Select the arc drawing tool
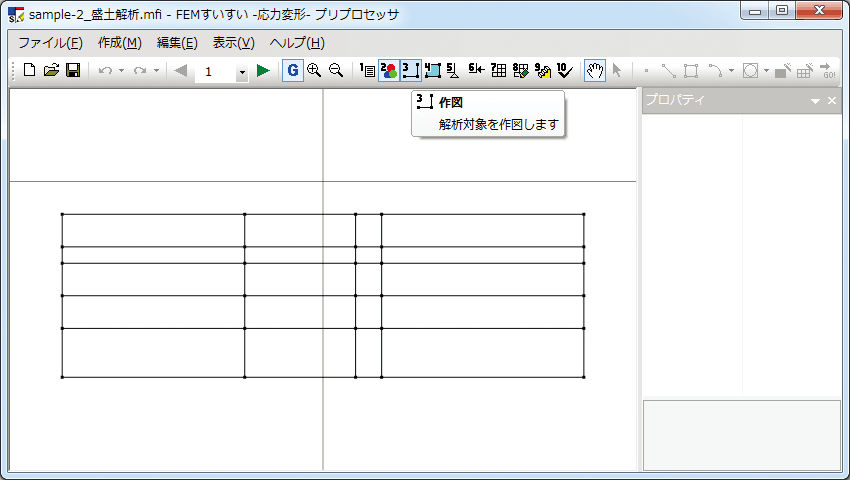This screenshot has width=850, height=480. point(716,71)
